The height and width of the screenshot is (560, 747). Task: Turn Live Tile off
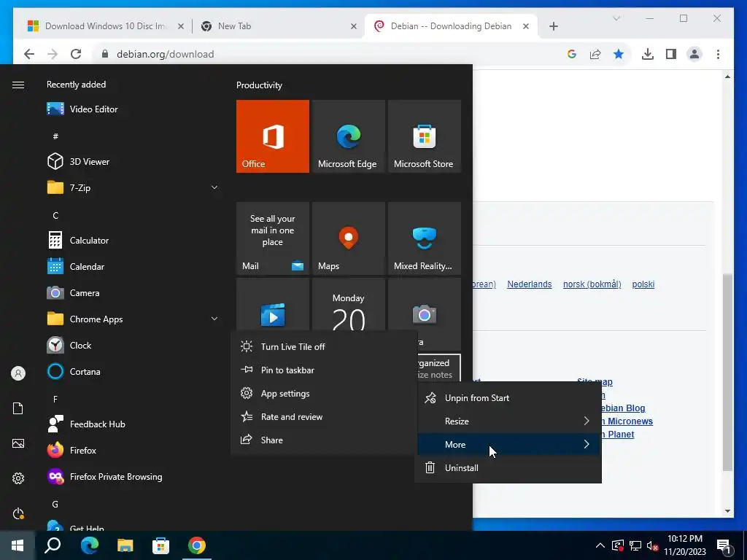pos(324,346)
